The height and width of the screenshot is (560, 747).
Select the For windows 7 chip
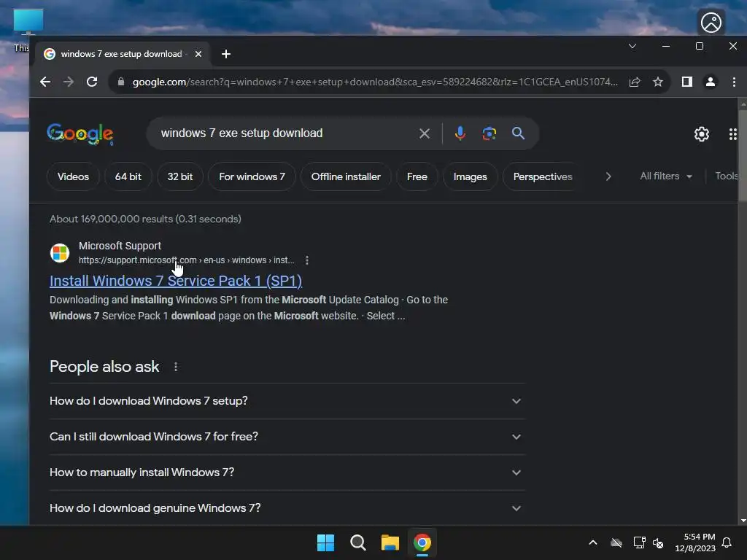(252, 176)
